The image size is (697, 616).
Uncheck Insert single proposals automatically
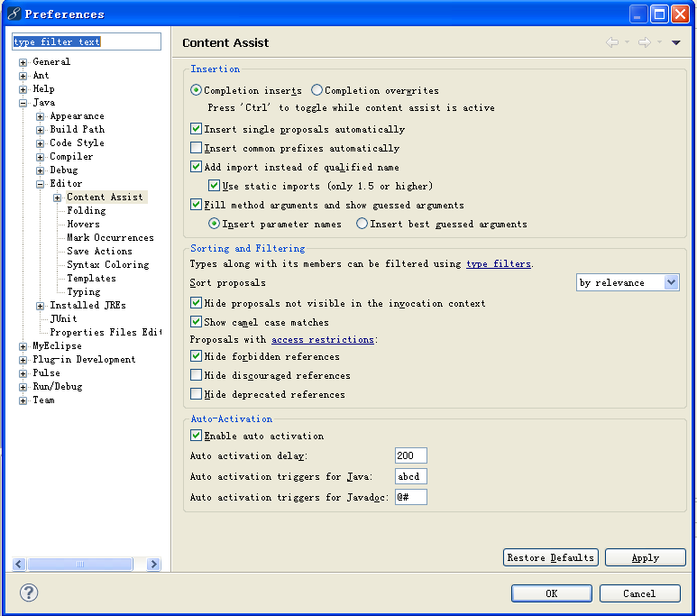click(197, 129)
